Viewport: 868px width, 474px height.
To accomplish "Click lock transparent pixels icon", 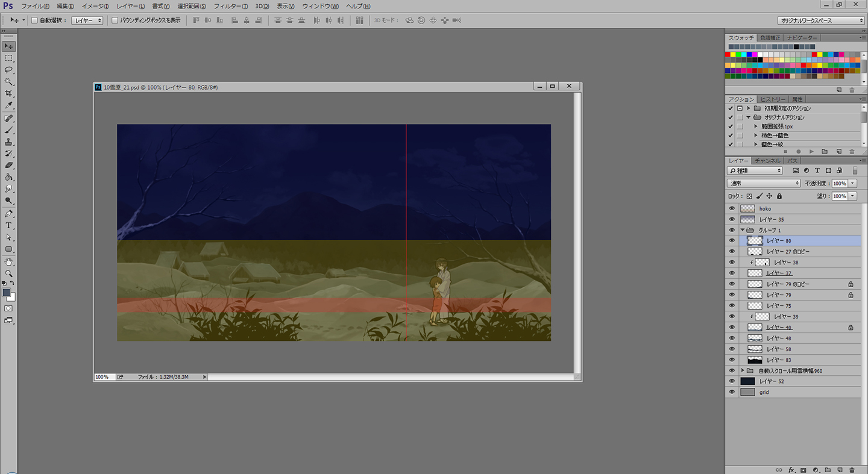I will pyautogui.click(x=749, y=196).
